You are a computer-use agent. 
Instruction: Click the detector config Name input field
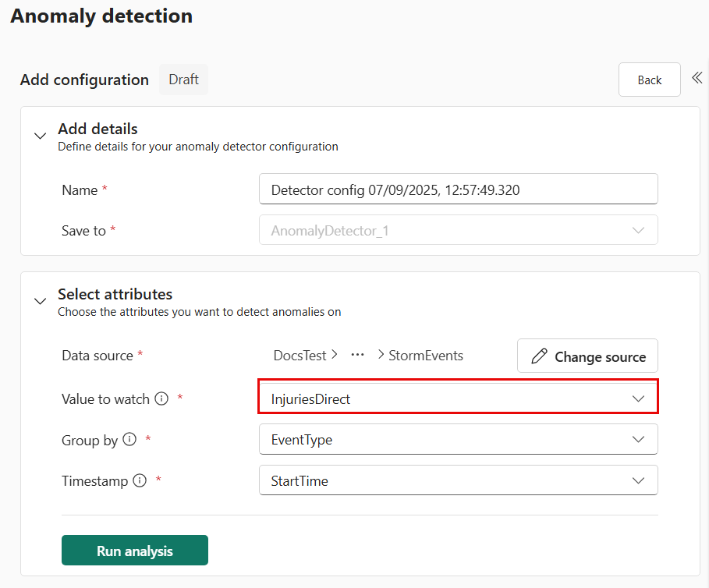458,189
